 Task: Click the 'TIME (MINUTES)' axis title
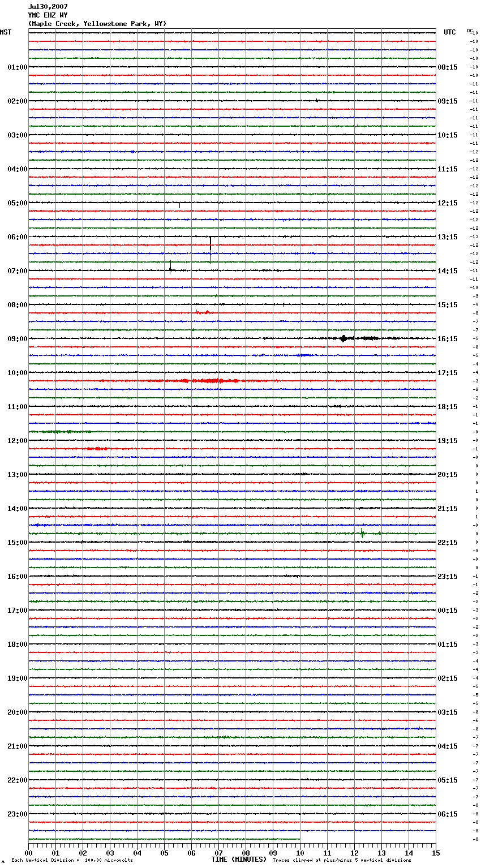click(x=239, y=860)
